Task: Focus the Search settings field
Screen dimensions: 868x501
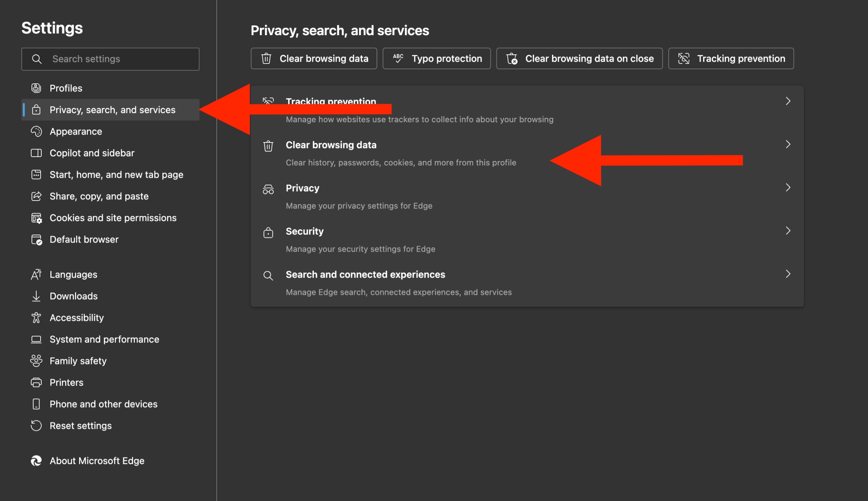Action: tap(110, 59)
